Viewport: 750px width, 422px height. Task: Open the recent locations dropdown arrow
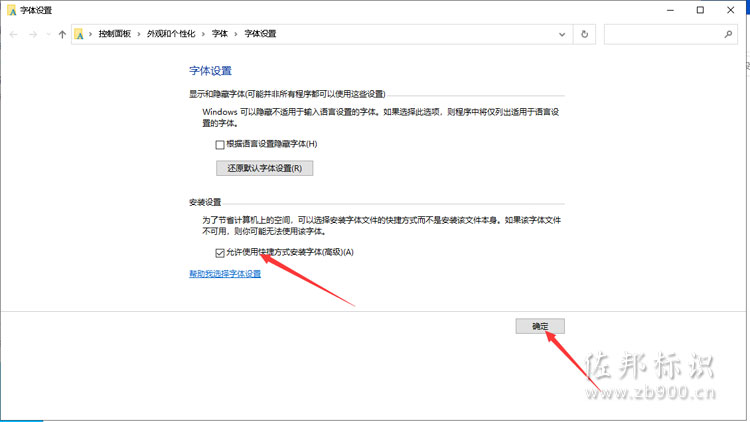click(x=48, y=34)
